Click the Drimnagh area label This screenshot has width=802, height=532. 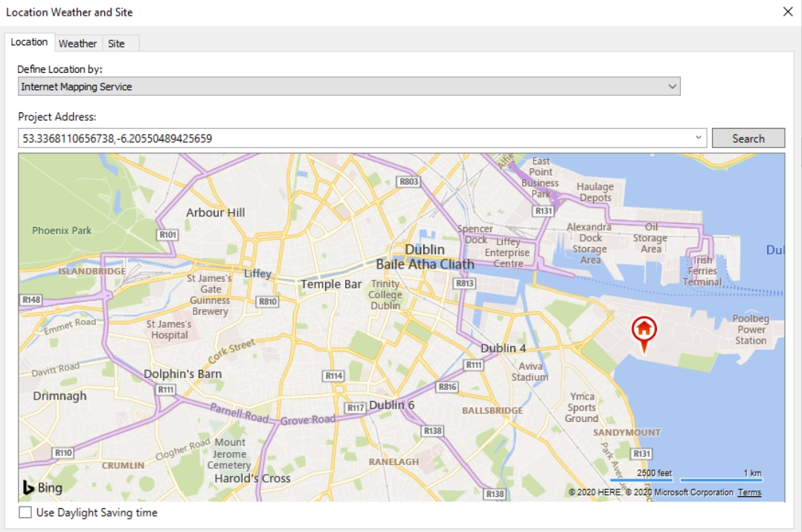pyautogui.click(x=60, y=396)
